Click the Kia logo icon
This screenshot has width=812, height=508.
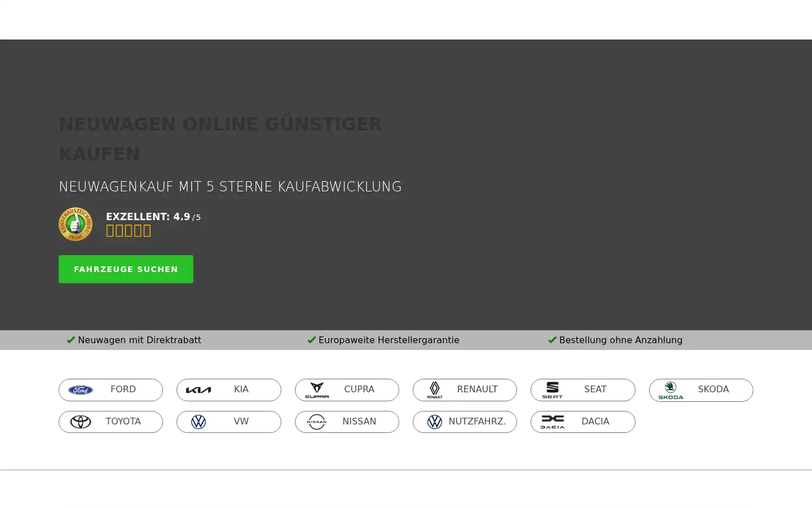click(x=198, y=390)
